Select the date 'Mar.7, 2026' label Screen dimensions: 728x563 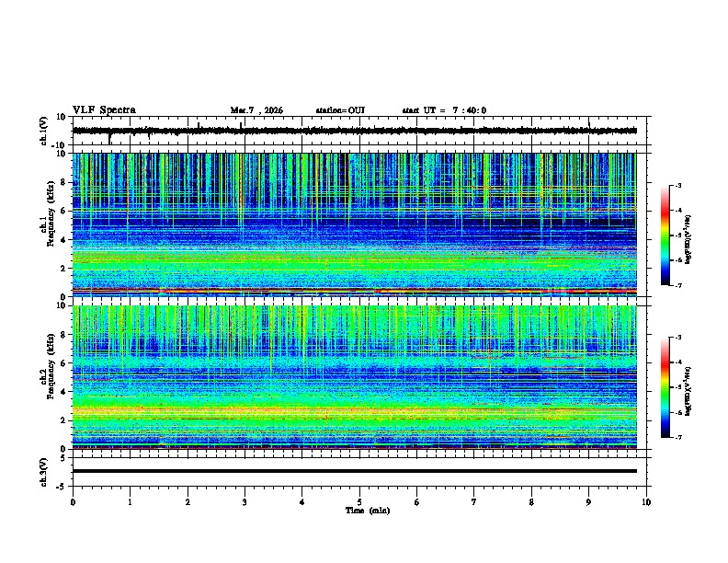coord(256,110)
